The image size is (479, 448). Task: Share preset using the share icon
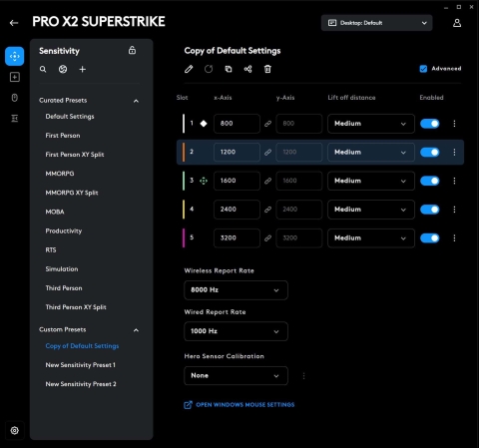pyautogui.click(x=247, y=69)
